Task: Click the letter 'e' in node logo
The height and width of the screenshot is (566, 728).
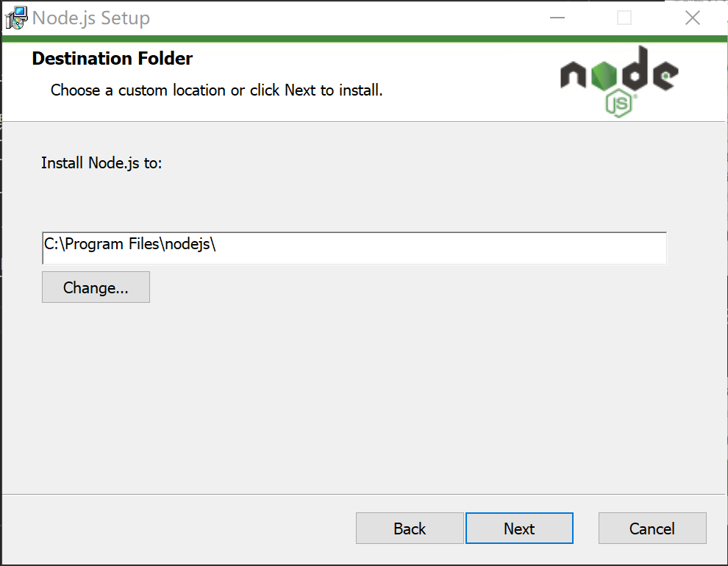Action: 665,76
